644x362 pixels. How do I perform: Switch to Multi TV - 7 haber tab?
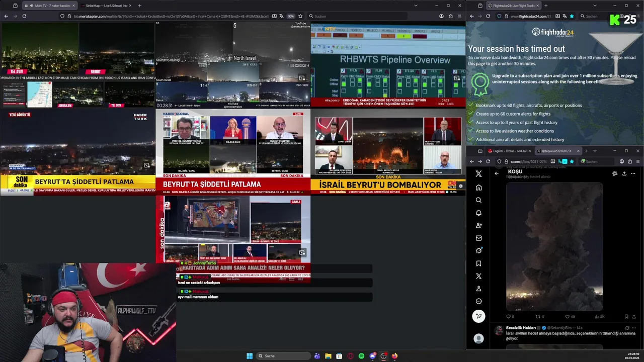pos(51,6)
